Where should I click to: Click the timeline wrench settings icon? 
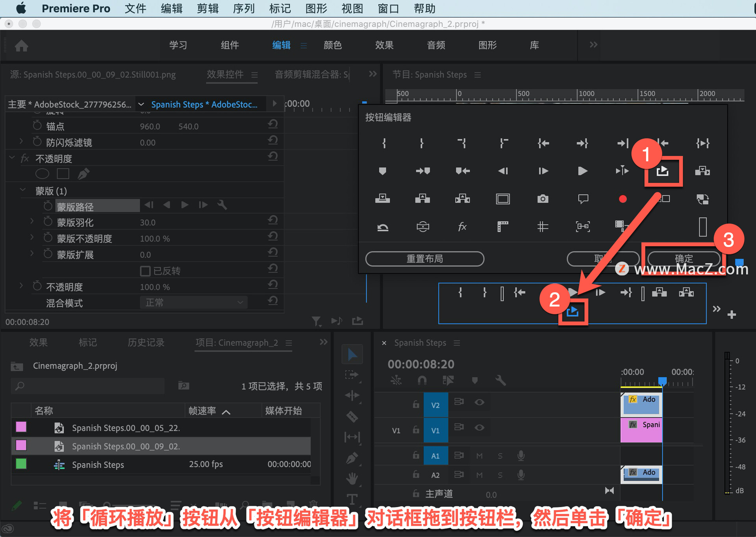point(500,380)
